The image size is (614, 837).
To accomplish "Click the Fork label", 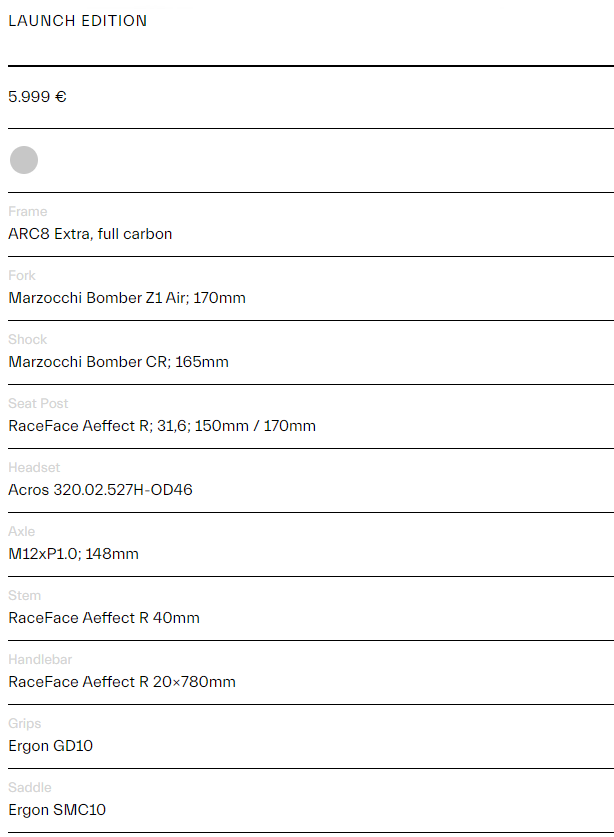I will click(22, 275).
